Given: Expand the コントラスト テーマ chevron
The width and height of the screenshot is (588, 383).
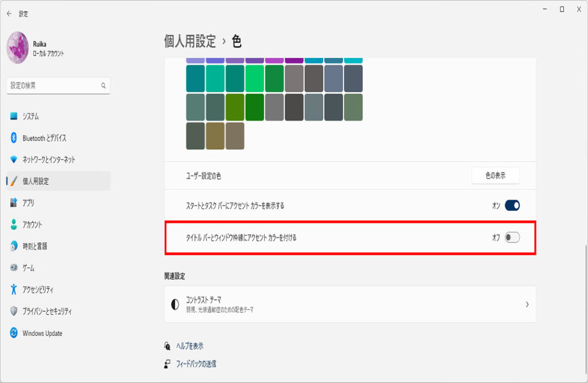Looking at the screenshot, I should click(527, 304).
